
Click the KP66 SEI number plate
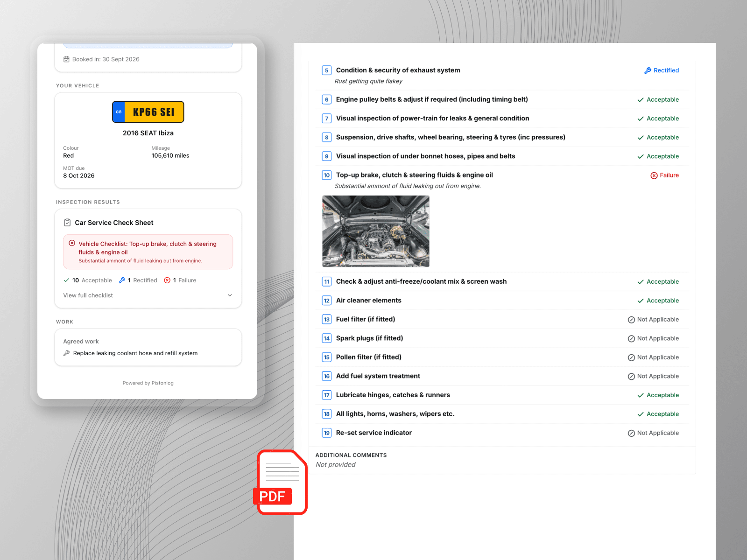click(x=148, y=112)
